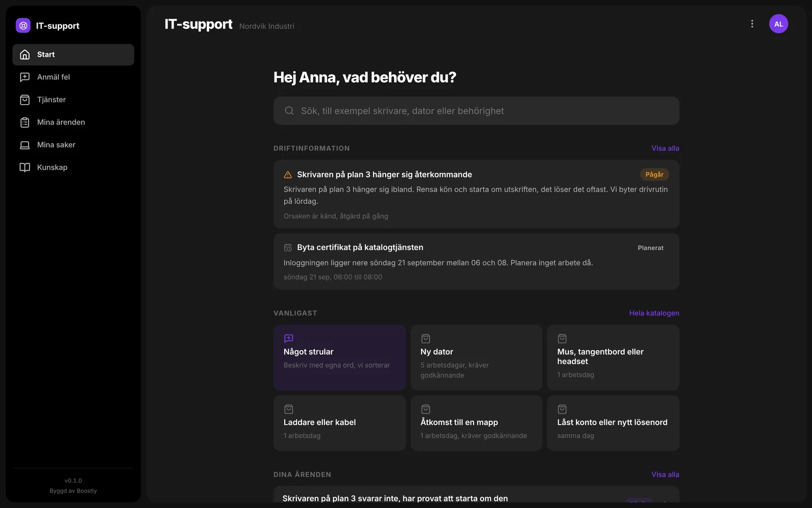Open Skrivaren på plan 3 hänger sig notice
This screenshot has width=812, height=508.
pos(476,194)
